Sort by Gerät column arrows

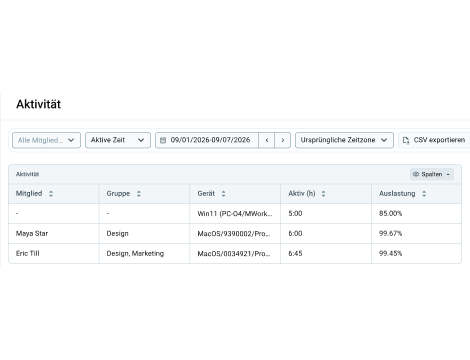tap(223, 194)
